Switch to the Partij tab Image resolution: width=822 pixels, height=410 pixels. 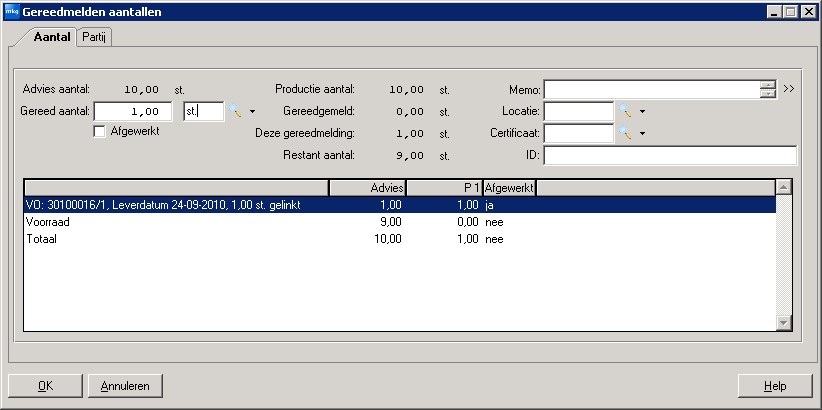point(94,38)
